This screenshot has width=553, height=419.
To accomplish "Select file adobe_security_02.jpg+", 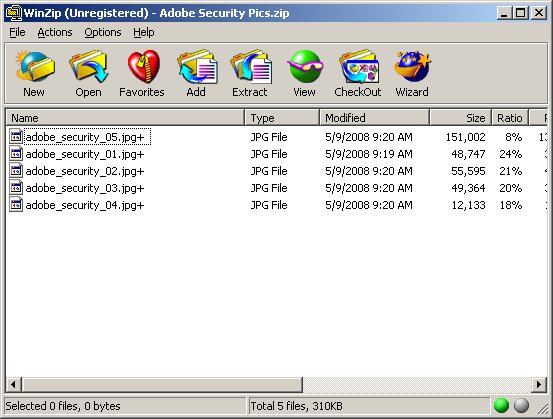I will [85, 171].
